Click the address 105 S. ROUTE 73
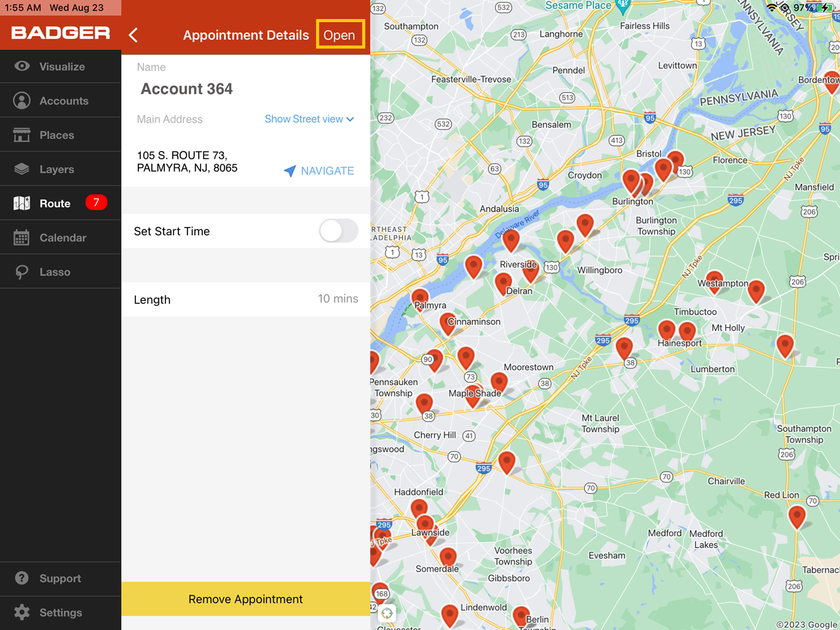Image resolution: width=840 pixels, height=630 pixels. 187,161
